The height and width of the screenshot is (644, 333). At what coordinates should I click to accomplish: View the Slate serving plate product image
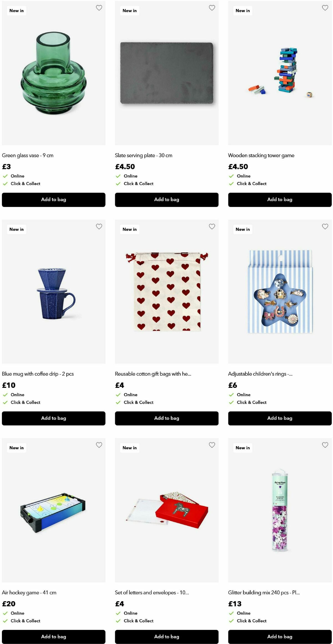point(167,73)
